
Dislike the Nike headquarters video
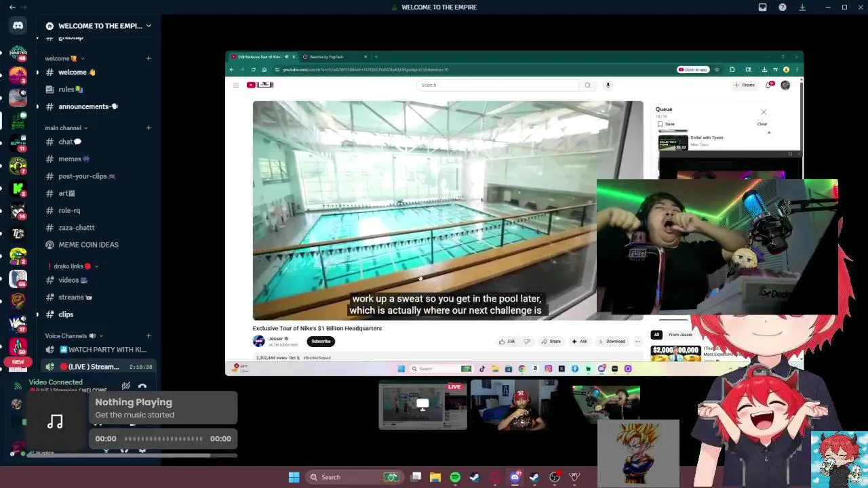point(527,341)
